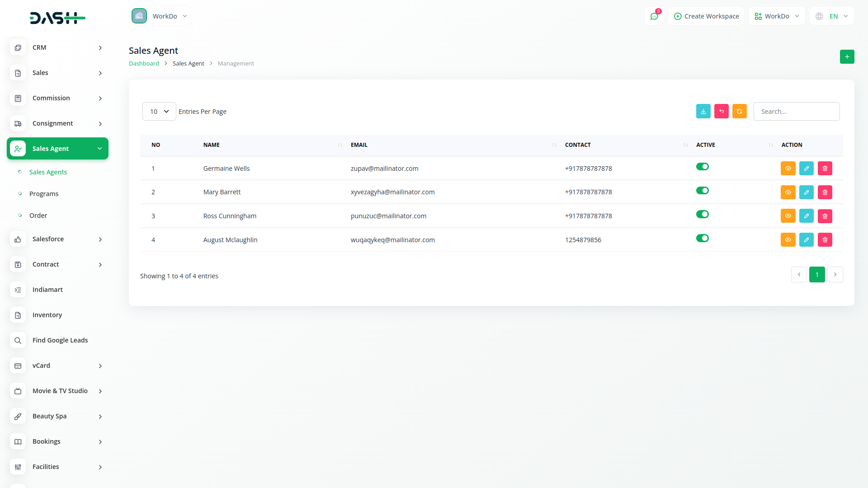Select Contract in the sidebar

pos(57,264)
